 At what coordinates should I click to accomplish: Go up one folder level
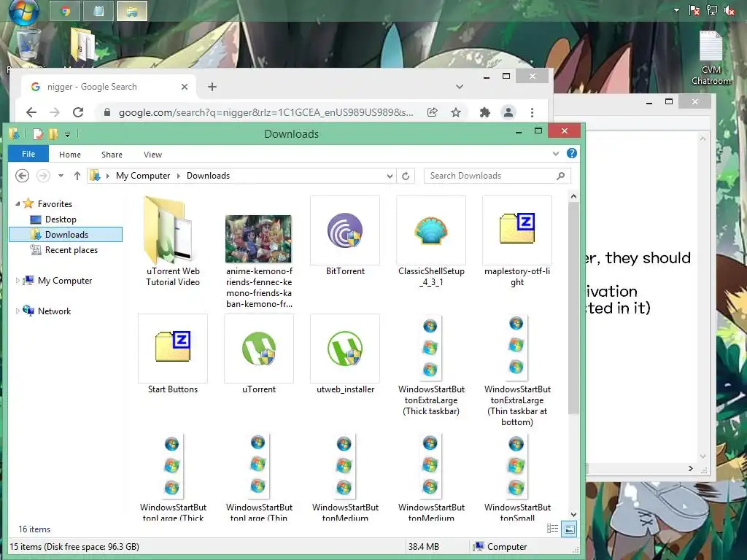point(77,176)
